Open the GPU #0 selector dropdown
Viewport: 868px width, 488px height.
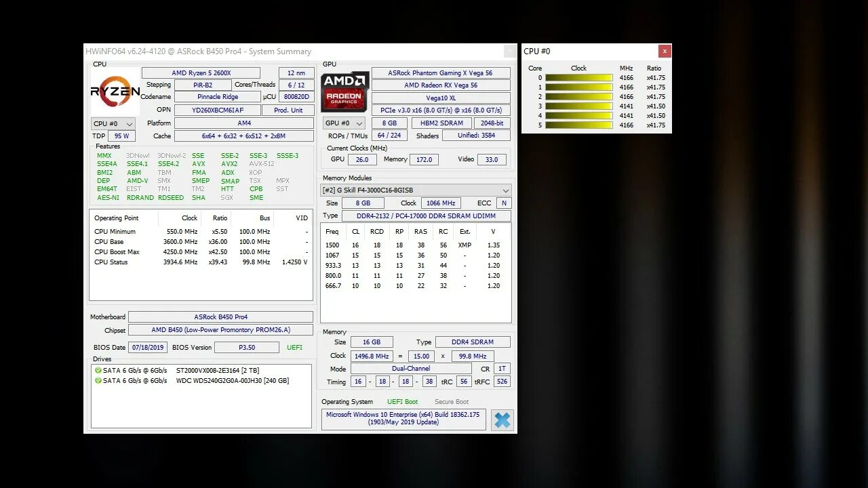(343, 123)
